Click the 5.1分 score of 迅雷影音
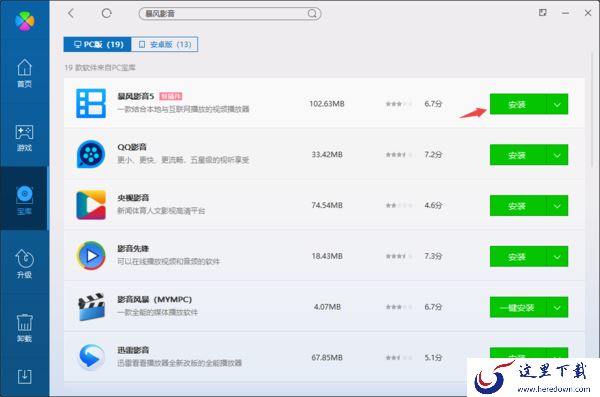Image resolution: width=600 pixels, height=397 pixels. coord(433,358)
